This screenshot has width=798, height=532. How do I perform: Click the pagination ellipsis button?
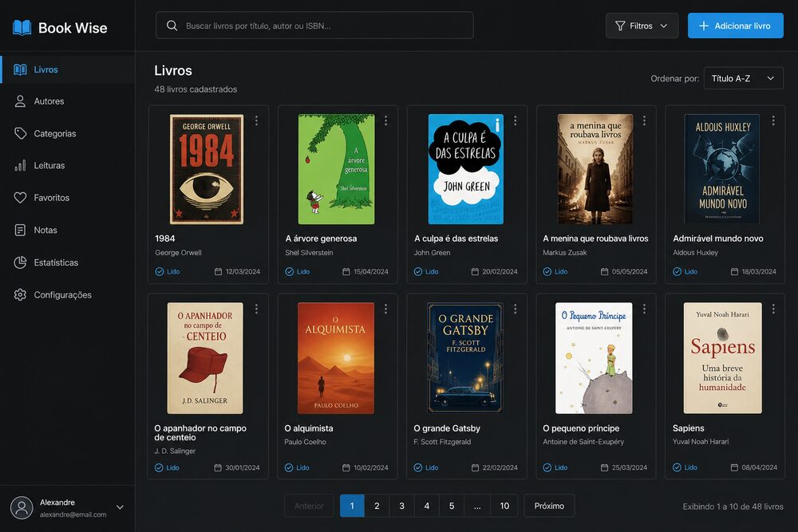477,506
